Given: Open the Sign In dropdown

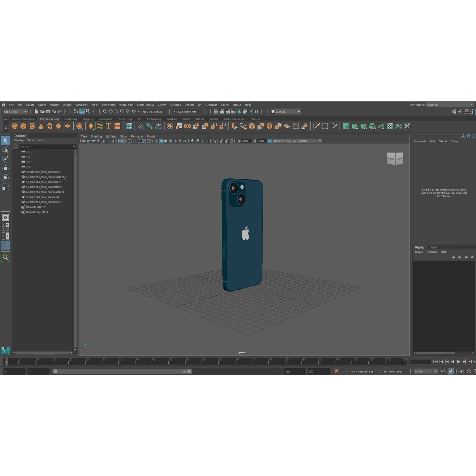Looking at the screenshot, I should click(285, 112).
